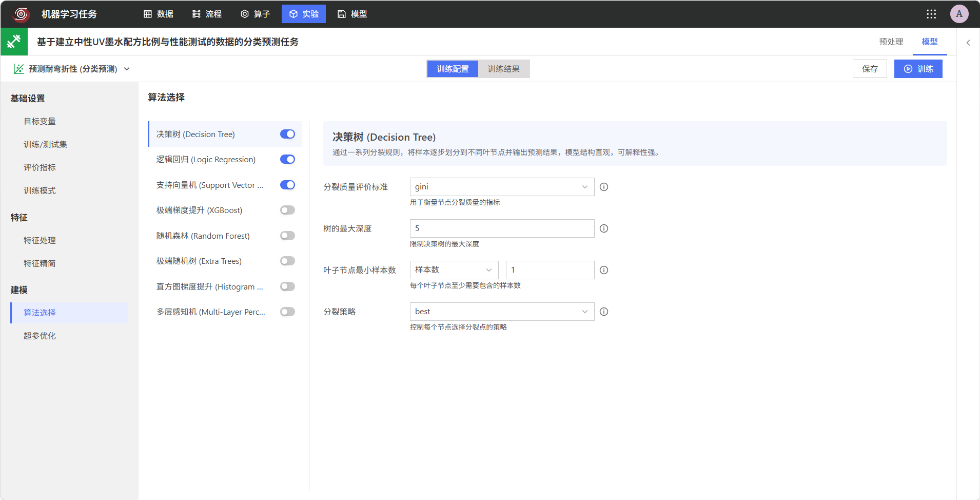This screenshot has width=980, height=500.
Task: Open the apps grid icon
Action: (x=931, y=14)
